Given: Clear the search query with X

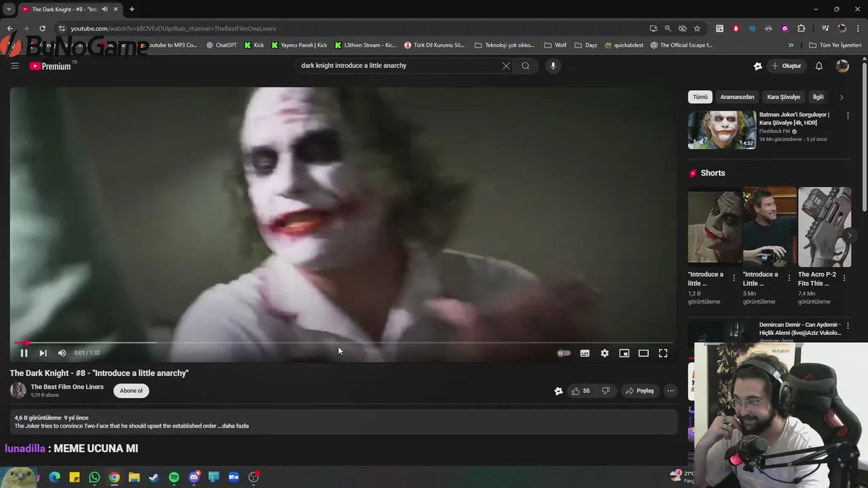Looking at the screenshot, I should [506, 66].
